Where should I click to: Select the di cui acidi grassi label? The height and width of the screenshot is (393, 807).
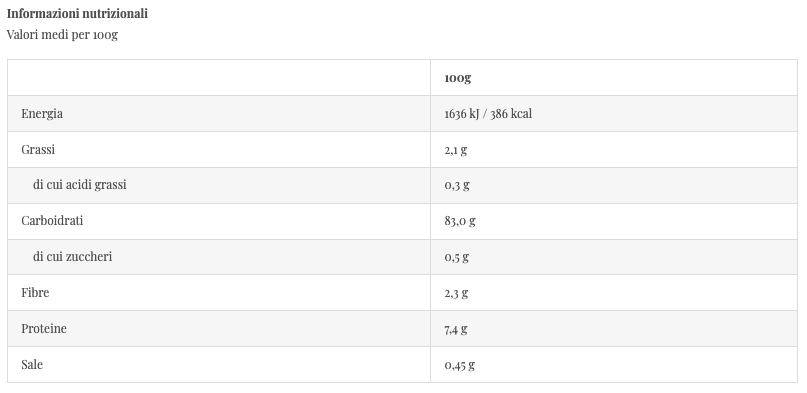click(79, 185)
